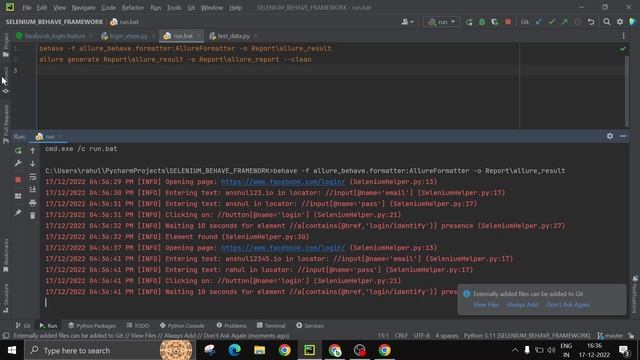Show hidden system tray icons chevron
Image resolution: width=640 pixels, height=360 pixels.
[515, 350]
